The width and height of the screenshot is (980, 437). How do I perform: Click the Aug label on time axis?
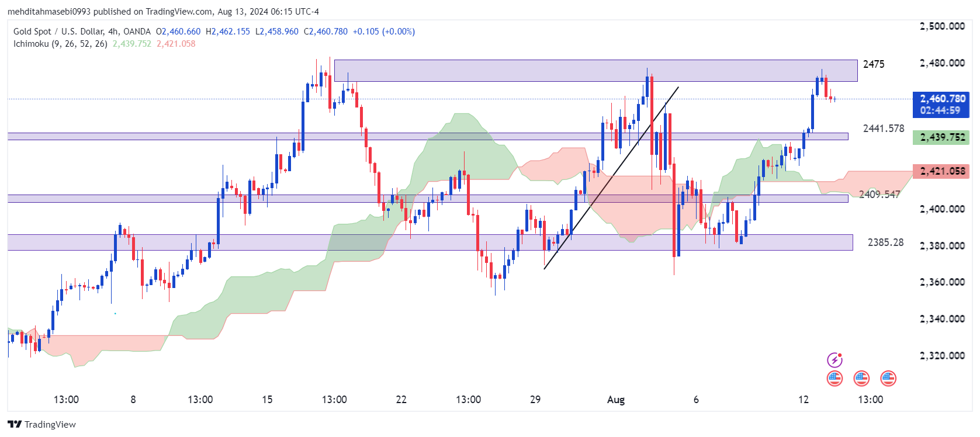[x=616, y=400]
